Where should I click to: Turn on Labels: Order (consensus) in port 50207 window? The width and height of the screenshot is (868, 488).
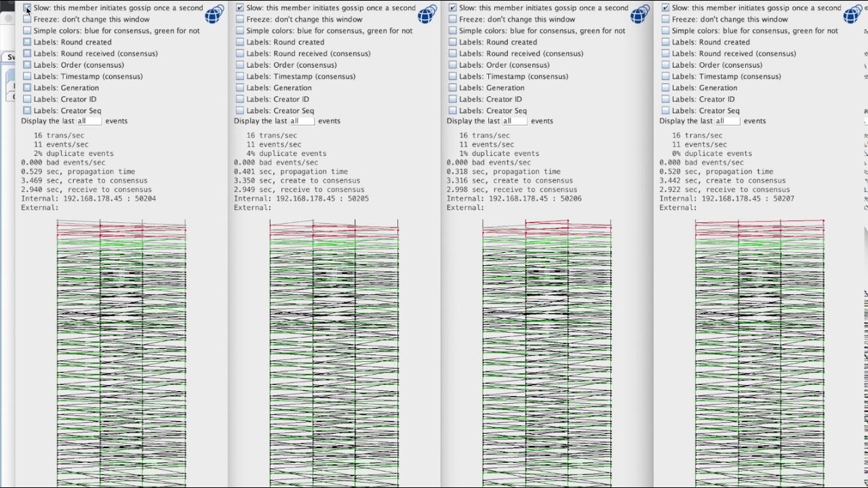666,65
